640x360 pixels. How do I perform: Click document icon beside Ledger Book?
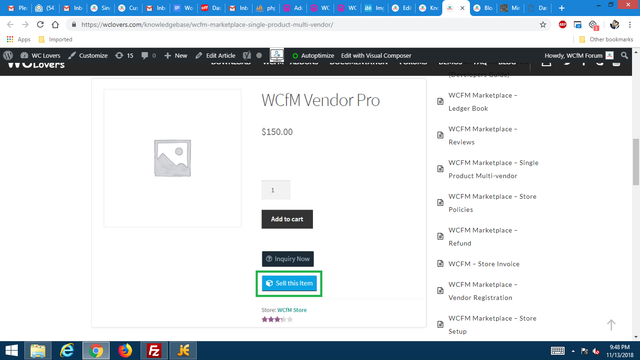pos(440,101)
